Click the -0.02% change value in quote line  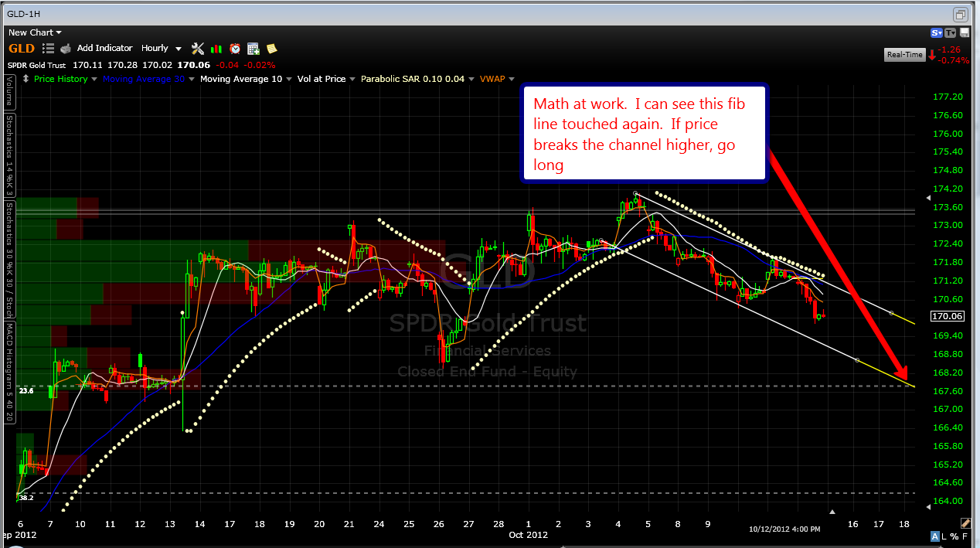[x=261, y=65]
